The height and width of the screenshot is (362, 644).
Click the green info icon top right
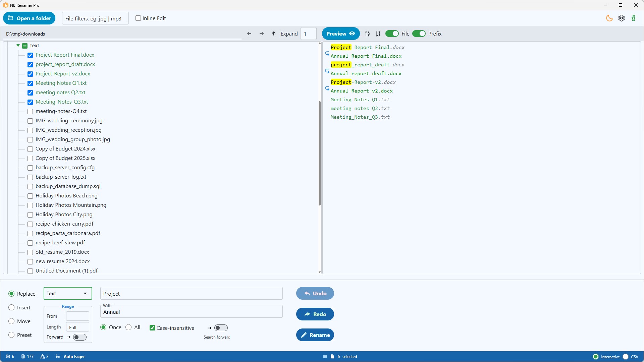click(x=633, y=18)
